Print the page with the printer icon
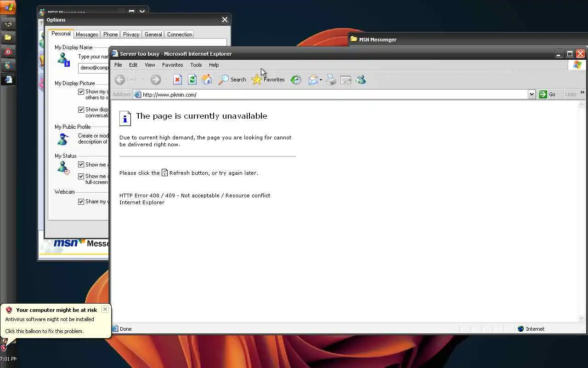This screenshot has height=368, width=588. (x=331, y=80)
